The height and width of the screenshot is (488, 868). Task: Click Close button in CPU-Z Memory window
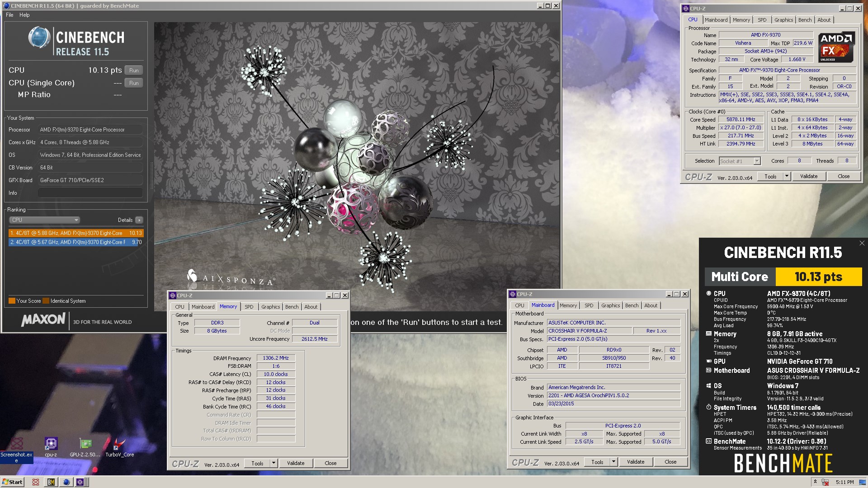point(330,463)
